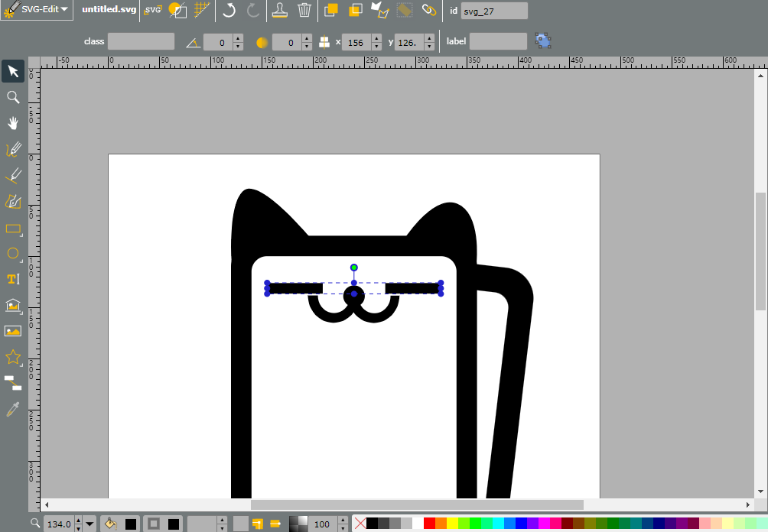Undo the last action
768x532 pixels.
point(229,10)
